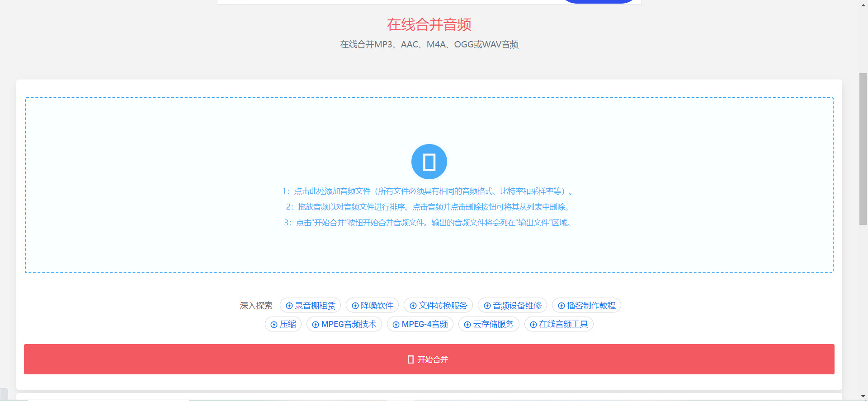Follow the MPEG-4音频 link

(x=420, y=324)
